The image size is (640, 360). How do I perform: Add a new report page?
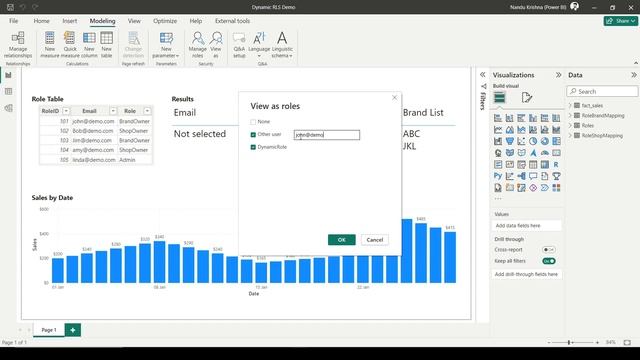73,330
